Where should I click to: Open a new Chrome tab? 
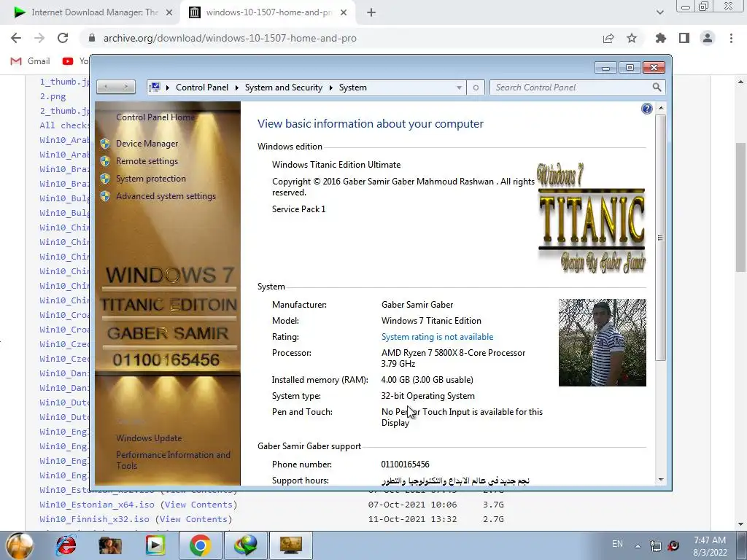pyautogui.click(x=371, y=13)
